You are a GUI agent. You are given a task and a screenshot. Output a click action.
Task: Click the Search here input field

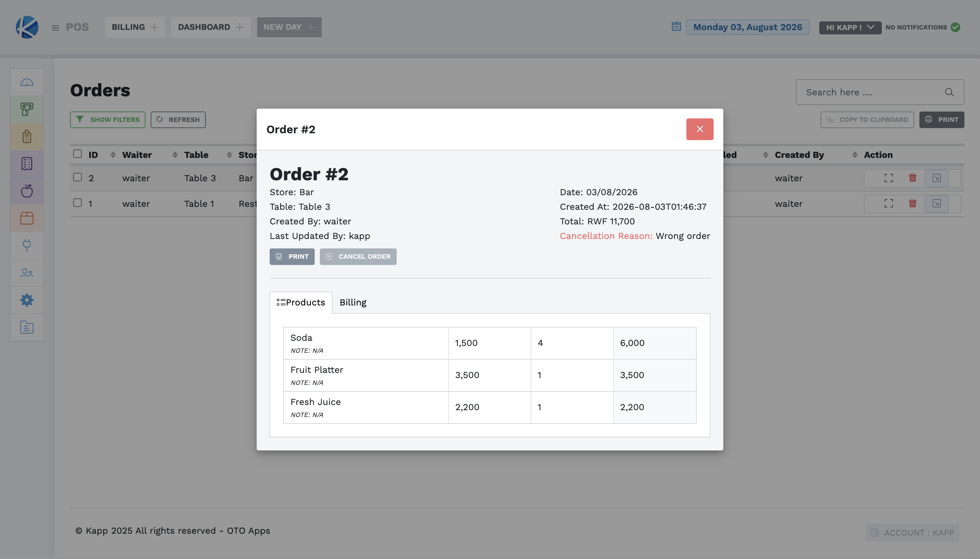(x=880, y=92)
